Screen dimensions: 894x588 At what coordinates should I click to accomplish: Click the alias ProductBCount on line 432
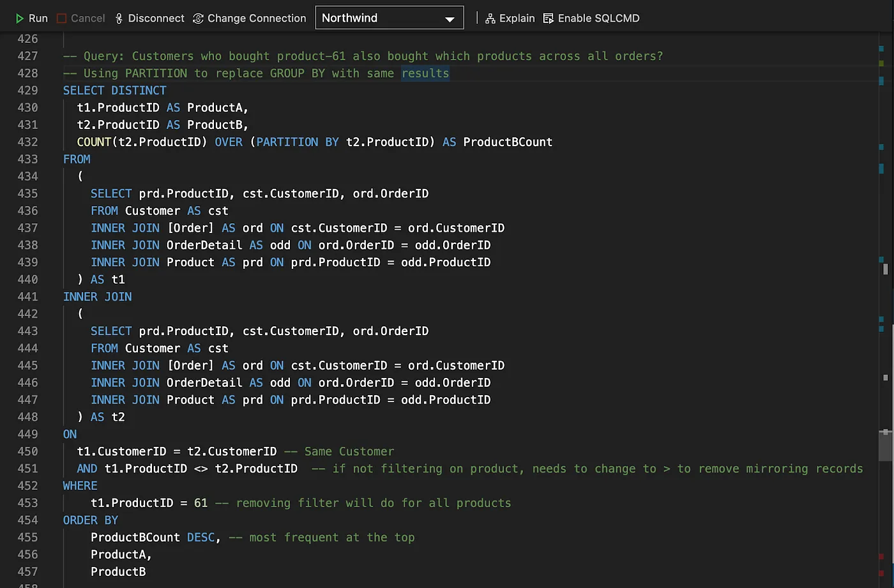pyautogui.click(x=508, y=142)
